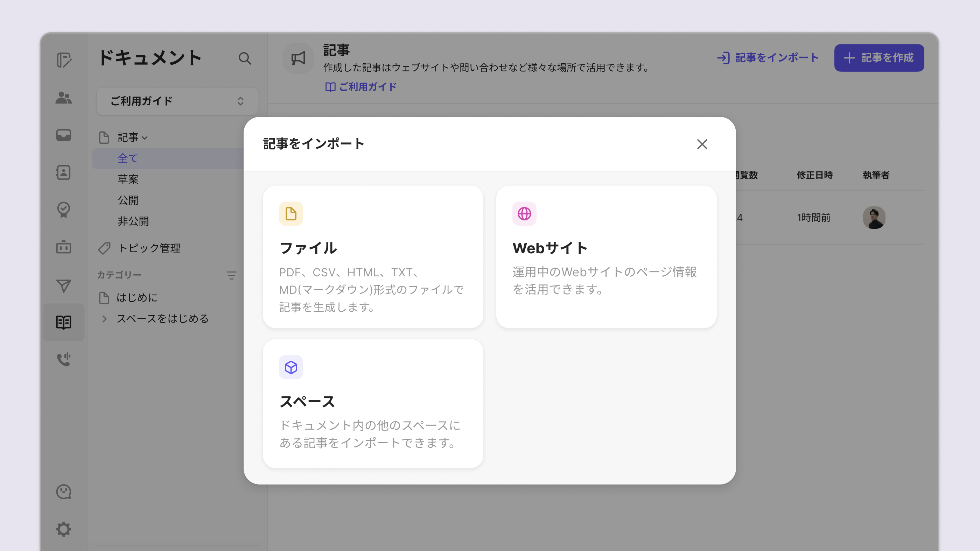The image size is (980, 551).
Task: Select 草案 in article filters
Action: (128, 179)
